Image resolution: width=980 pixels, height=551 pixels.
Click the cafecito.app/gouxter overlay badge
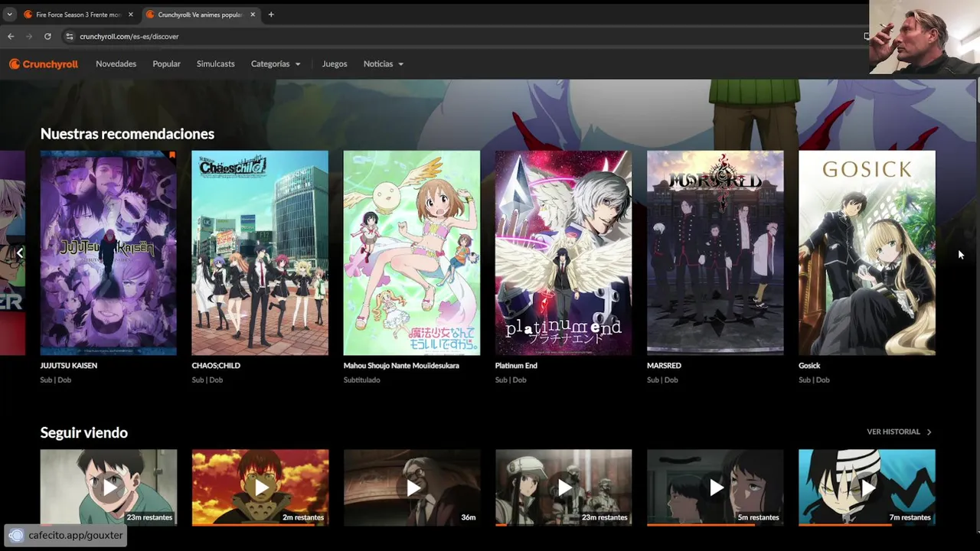(66, 535)
